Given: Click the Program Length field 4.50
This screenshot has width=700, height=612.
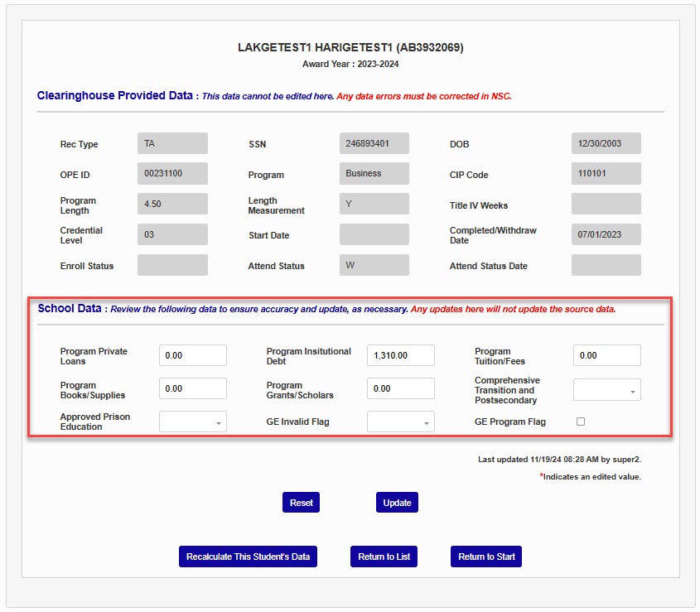Looking at the screenshot, I should 172,204.
